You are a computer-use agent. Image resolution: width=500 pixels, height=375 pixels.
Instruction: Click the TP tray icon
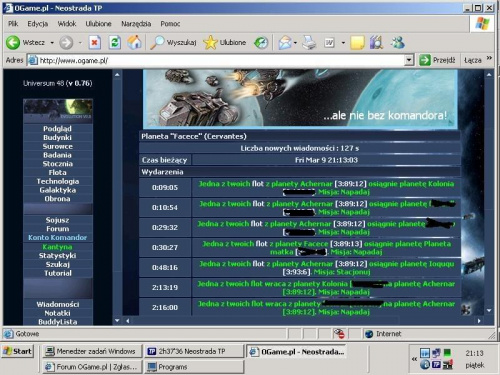click(x=436, y=365)
